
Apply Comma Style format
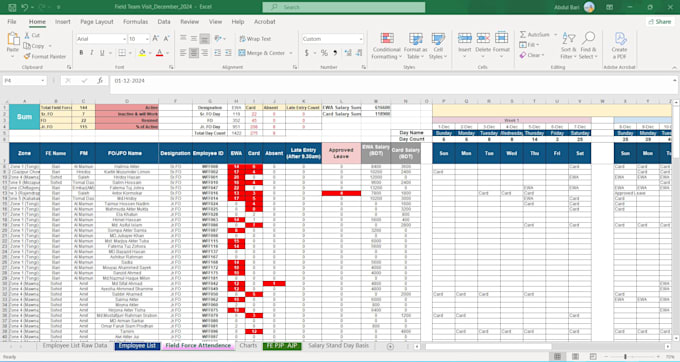(335, 53)
